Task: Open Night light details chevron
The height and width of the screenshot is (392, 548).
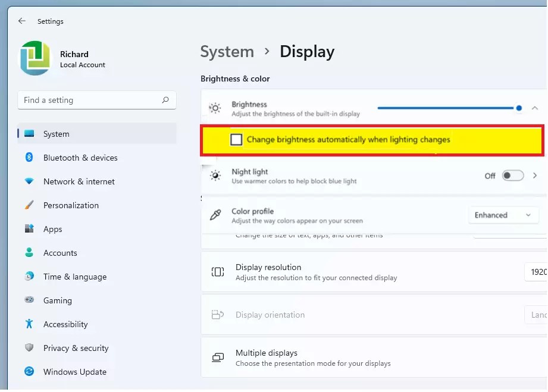Action: (x=535, y=175)
